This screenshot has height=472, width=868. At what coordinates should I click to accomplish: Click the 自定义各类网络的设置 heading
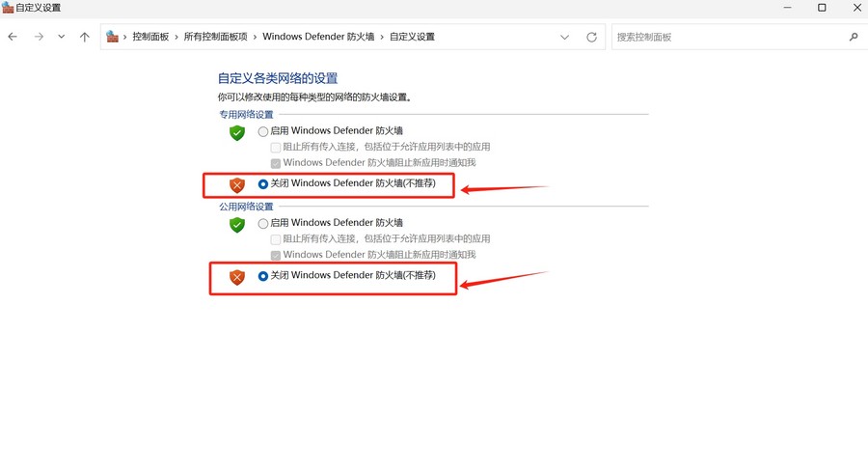click(278, 78)
